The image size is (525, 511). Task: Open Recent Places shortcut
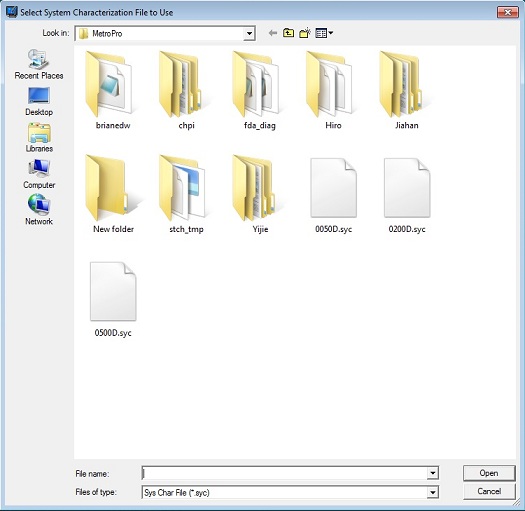click(39, 64)
